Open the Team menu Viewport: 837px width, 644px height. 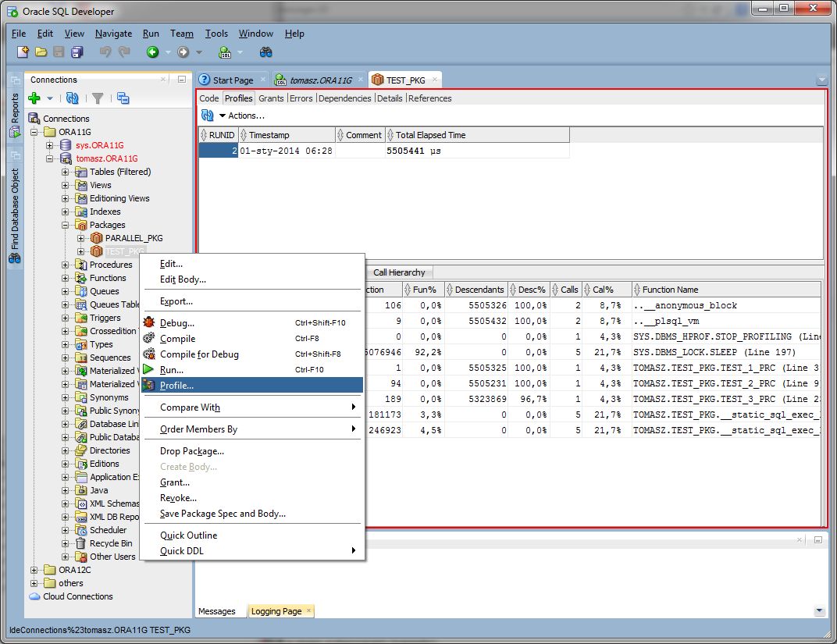tap(181, 34)
